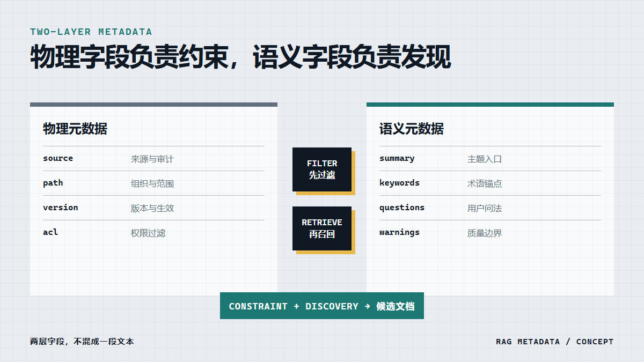644x362 pixels.
Task: Select the source field name
Action: 58,158
